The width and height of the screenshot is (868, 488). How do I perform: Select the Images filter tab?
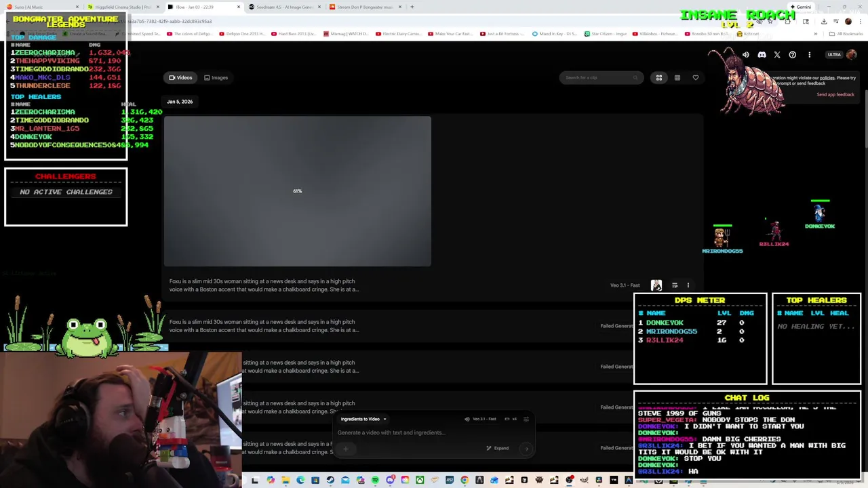[216, 78]
